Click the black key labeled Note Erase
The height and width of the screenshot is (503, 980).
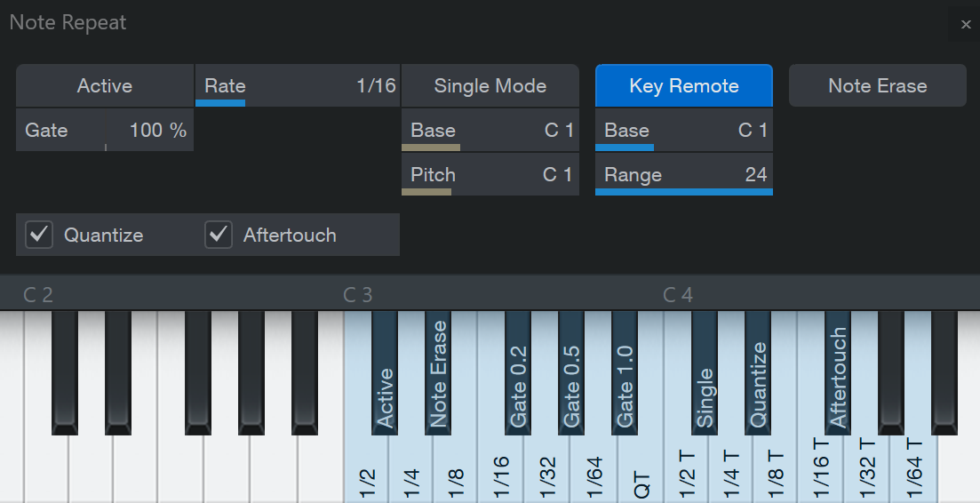coord(438,372)
